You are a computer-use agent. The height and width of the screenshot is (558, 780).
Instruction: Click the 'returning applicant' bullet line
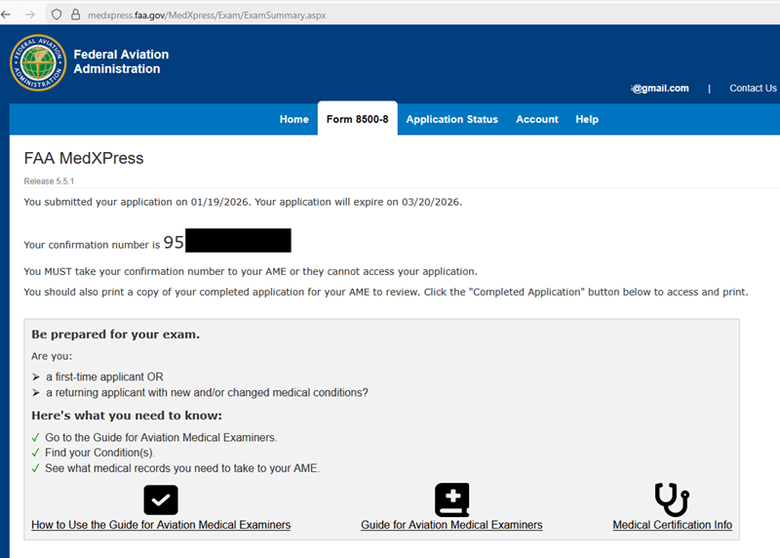(207, 392)
